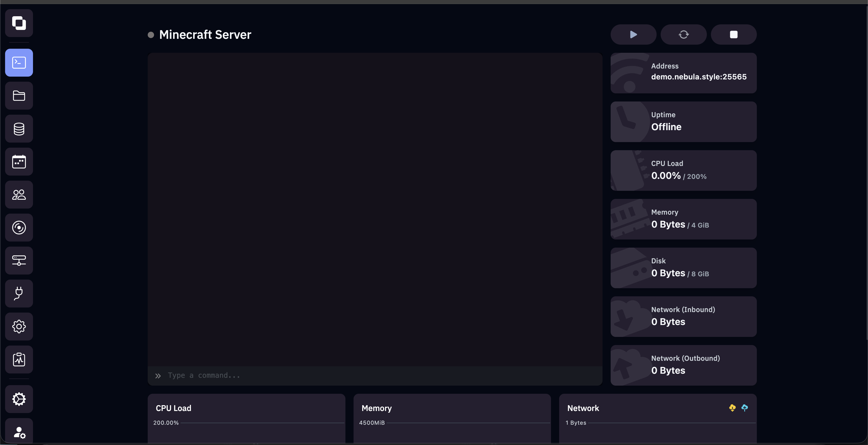868x445 pixels.
Task: Open the server Settings gear icon
Action: point(19,327)
